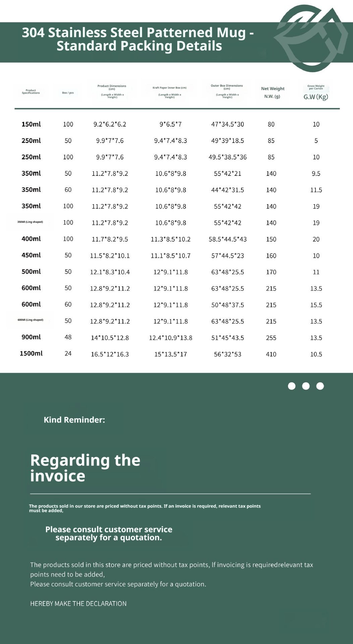Click the "600Ml (Ling shaped)" row label
This screenshot has height=644, width=353.
click(x=30, y=320)
